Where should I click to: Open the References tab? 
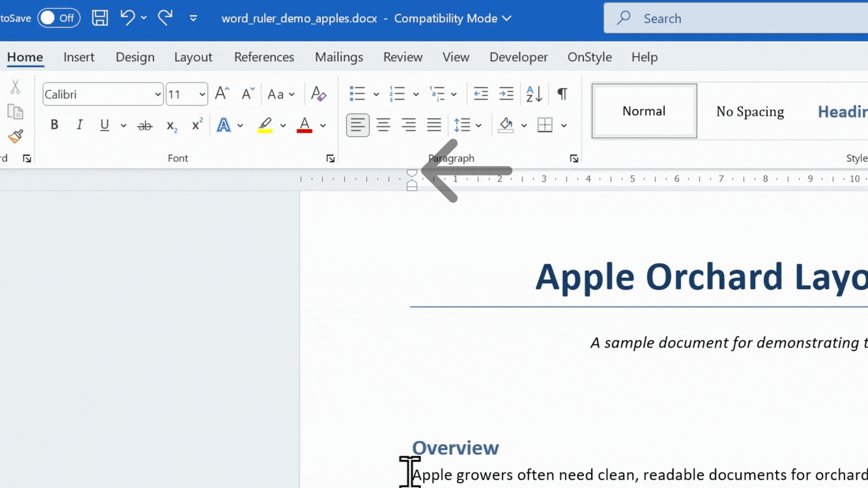(x=264, y=57)
